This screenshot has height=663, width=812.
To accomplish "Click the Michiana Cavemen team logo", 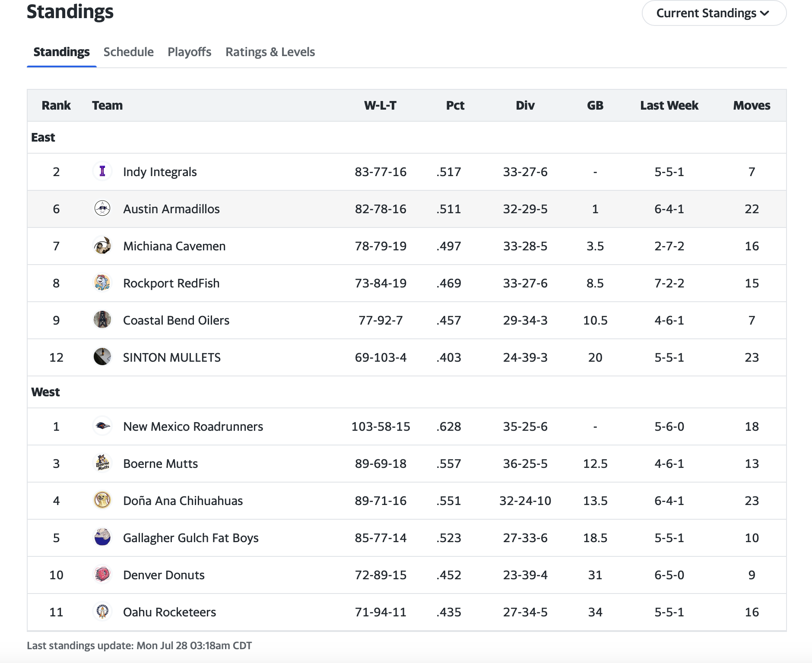I will (x=102, y=246).
